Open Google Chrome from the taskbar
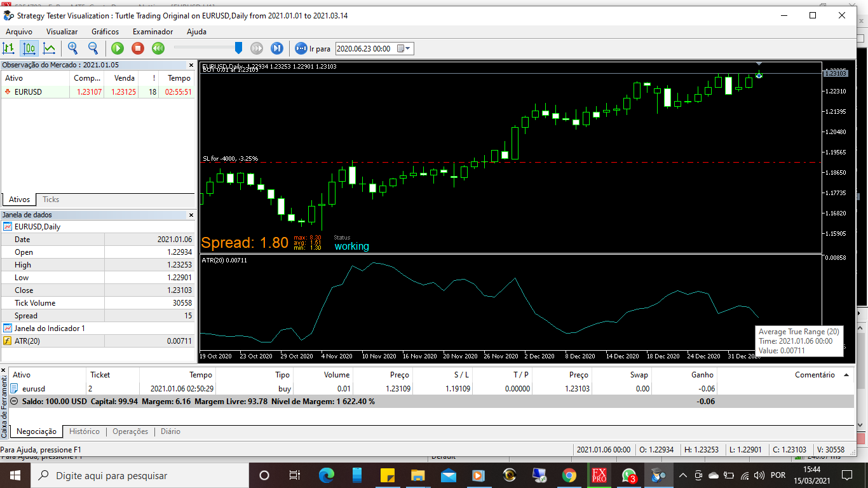The height and width of the screenshot is (488, 868). (569, 475)
